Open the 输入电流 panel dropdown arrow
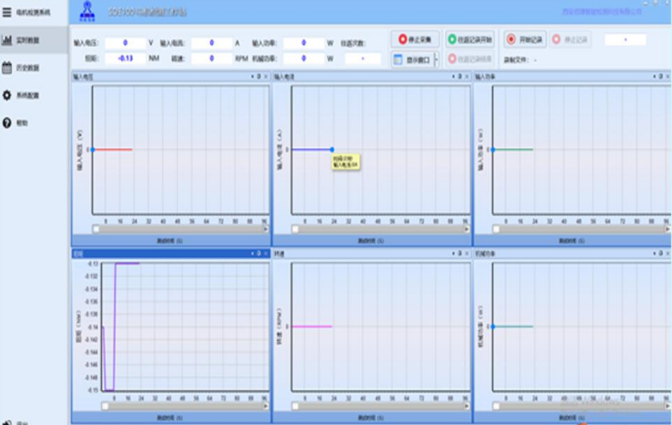Image resolution: width=672 pixels, height=425 pixels. 453,77
